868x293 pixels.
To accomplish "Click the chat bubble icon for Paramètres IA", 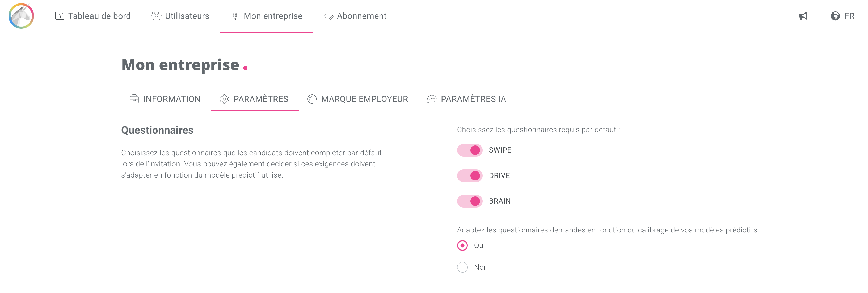I will 432,99.
